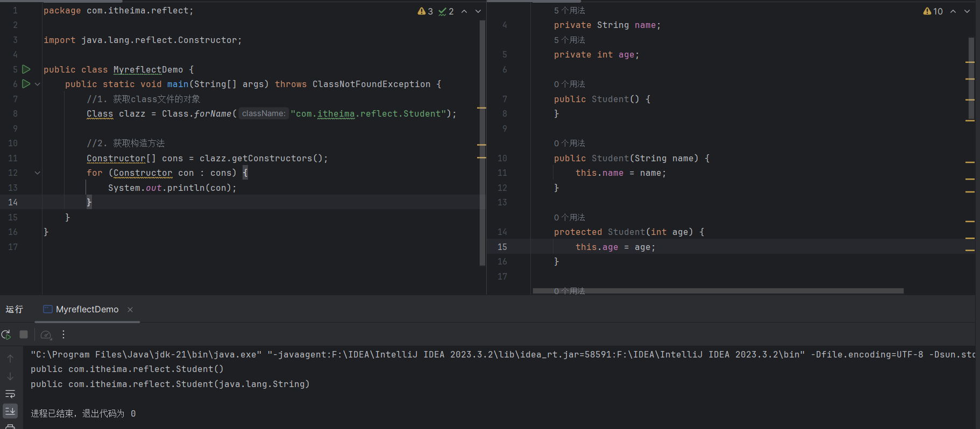Rerun MyreflectDemo in the Run panel
The image size is (980, 429).
click(6, 334)
